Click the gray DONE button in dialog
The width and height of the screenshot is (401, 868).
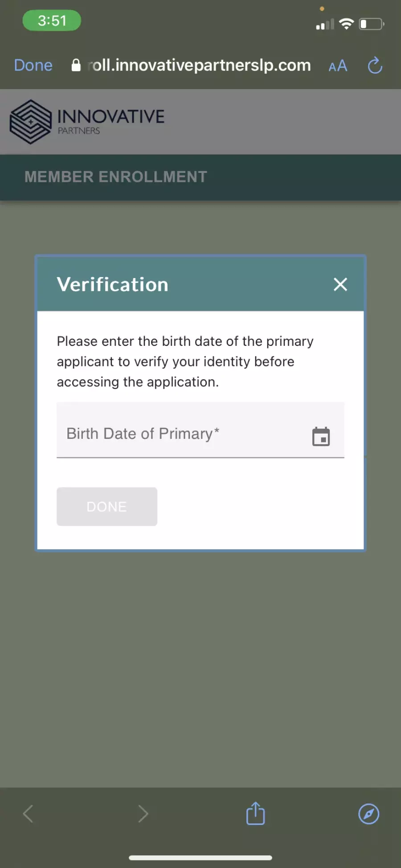107,507
